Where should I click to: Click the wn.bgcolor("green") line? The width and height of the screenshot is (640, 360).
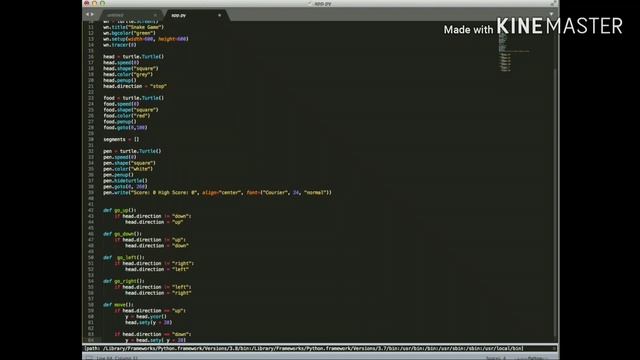tap(129, 33)
